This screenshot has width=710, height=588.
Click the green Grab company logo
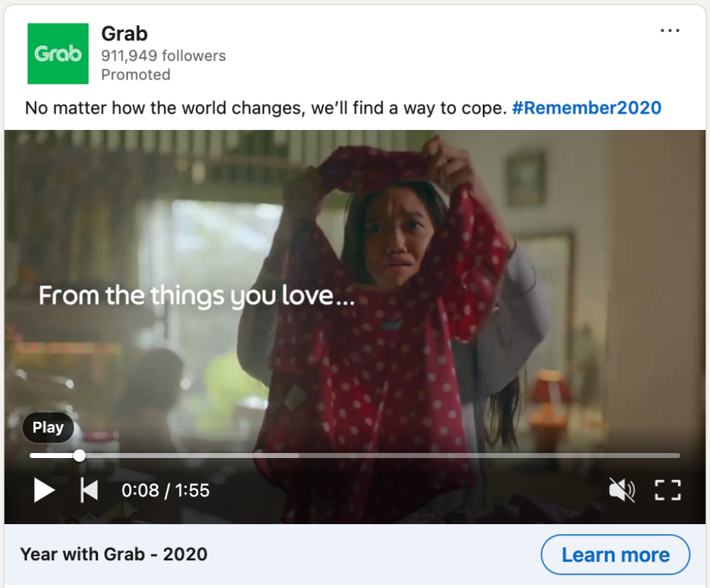[x=58, y=54]
